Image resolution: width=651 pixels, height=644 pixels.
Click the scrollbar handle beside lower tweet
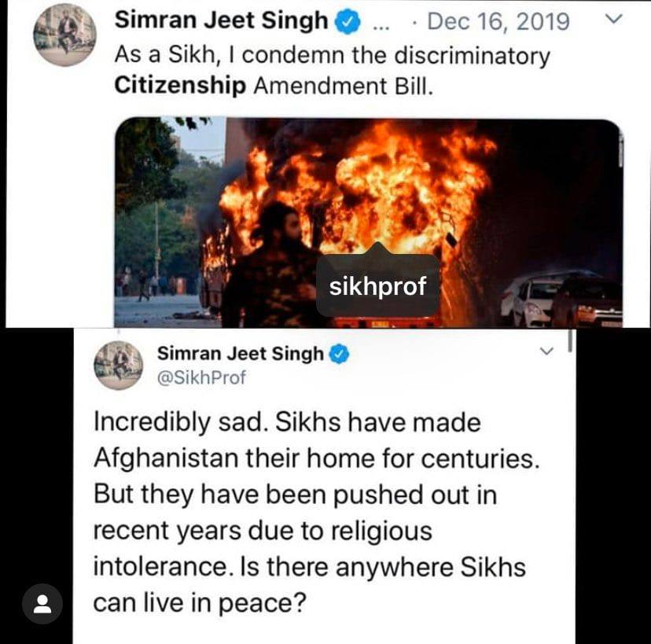tap(570, 340)
